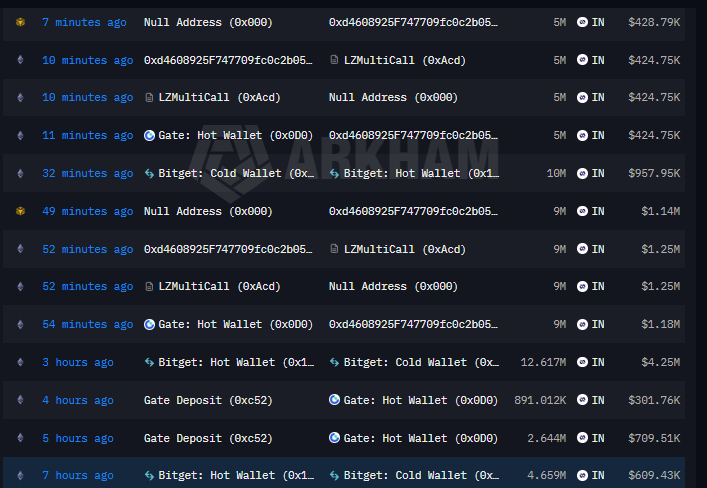Screen dimensions: 707x488
Task: Click IN token label in $4.25M row
Action: tap(598, 362)
